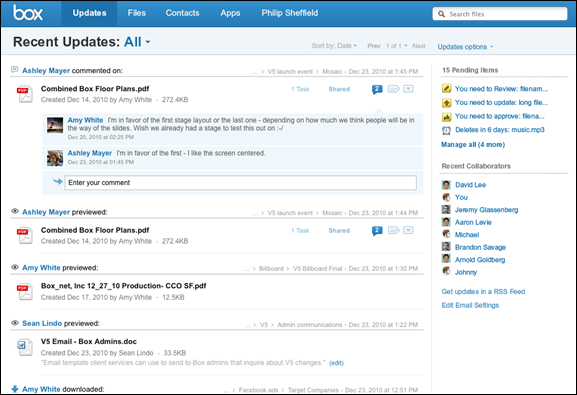Screen dimensions: 577x395
Task: Go to the Next page
Action: coord(419,46)
